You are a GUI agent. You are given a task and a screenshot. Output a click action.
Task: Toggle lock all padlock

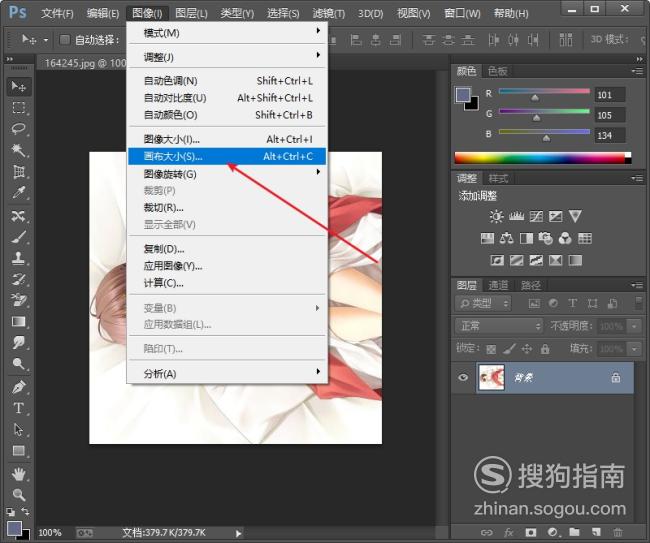click(545, 349)
